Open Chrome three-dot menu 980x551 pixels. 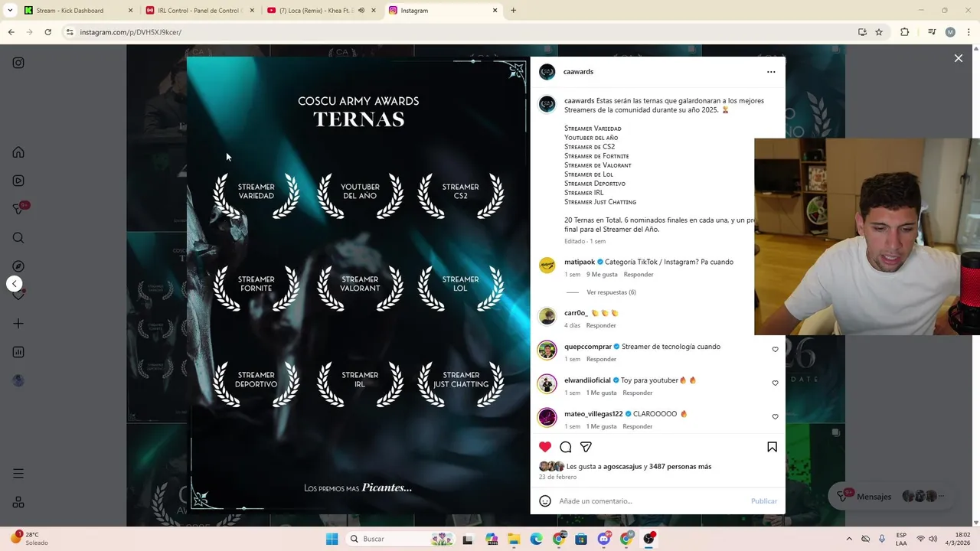click(967, 32)
